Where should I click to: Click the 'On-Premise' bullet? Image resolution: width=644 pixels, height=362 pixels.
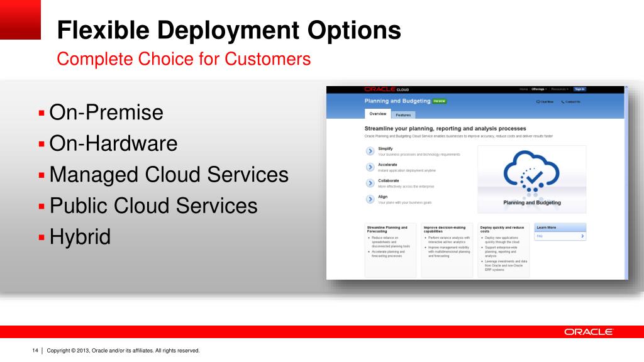[106, 112]
